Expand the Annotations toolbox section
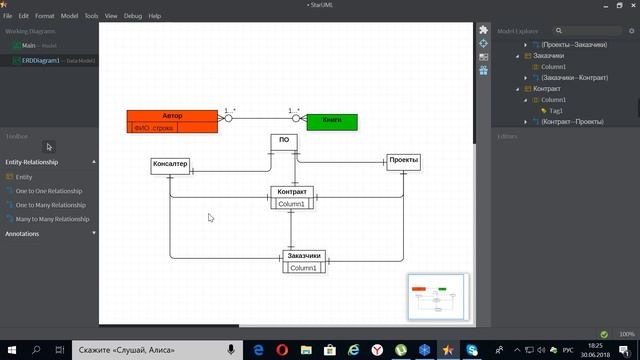Viewport: 640px width, 360px height. coord(94,233)
